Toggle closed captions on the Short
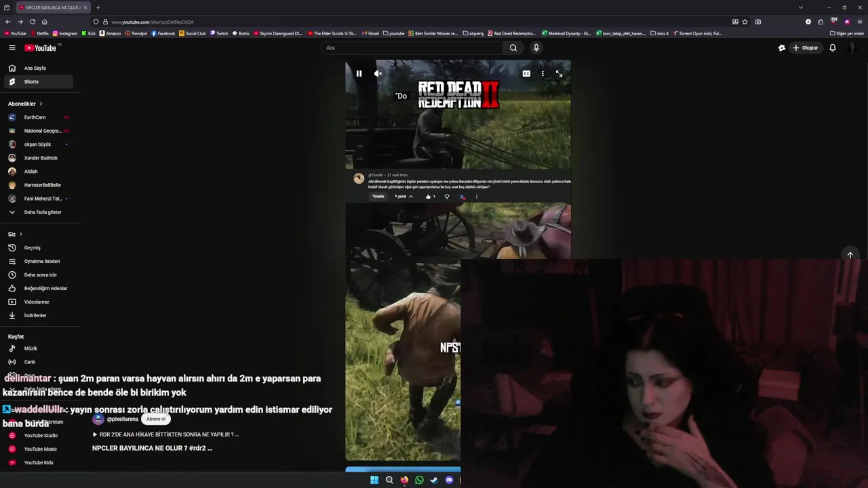The width and height of the screenshot is (868, 488). click(x=526, y=73)
